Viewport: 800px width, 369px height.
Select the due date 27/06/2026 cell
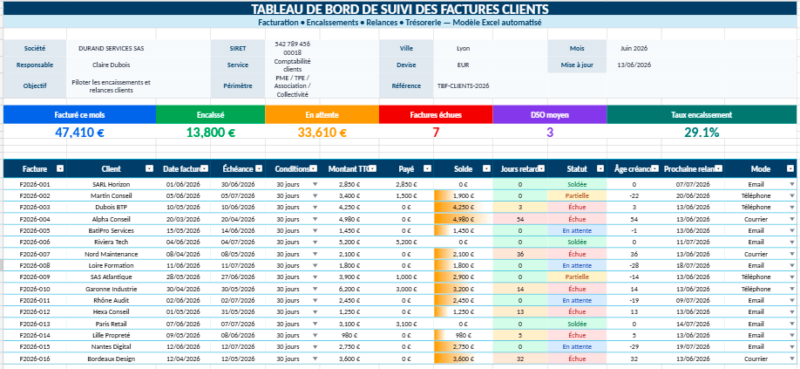(238, 277)
